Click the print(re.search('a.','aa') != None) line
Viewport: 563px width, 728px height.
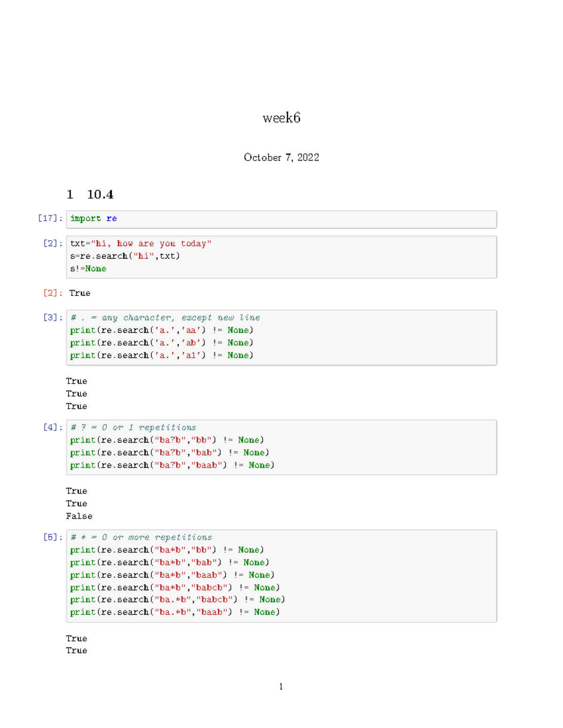[x=162, y=330]
